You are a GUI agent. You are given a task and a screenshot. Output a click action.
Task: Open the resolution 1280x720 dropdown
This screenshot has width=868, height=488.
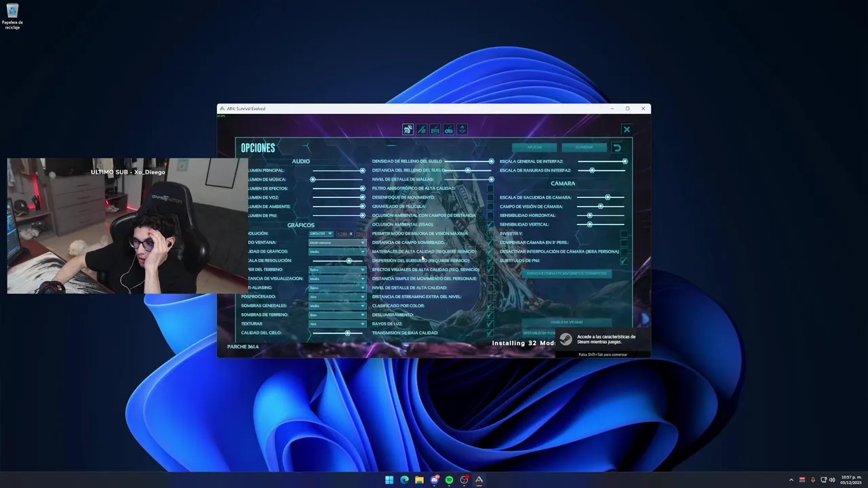click(321, 233)
